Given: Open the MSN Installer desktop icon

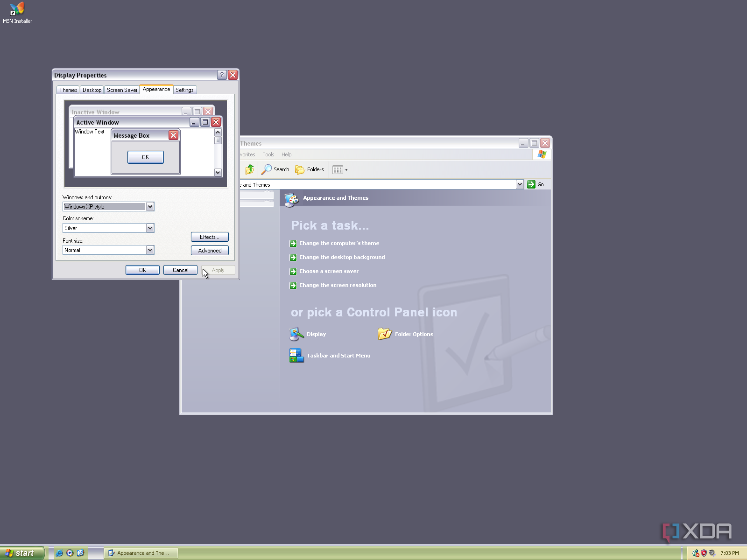Looking at the screenshot, I should (x=17, y=13).
